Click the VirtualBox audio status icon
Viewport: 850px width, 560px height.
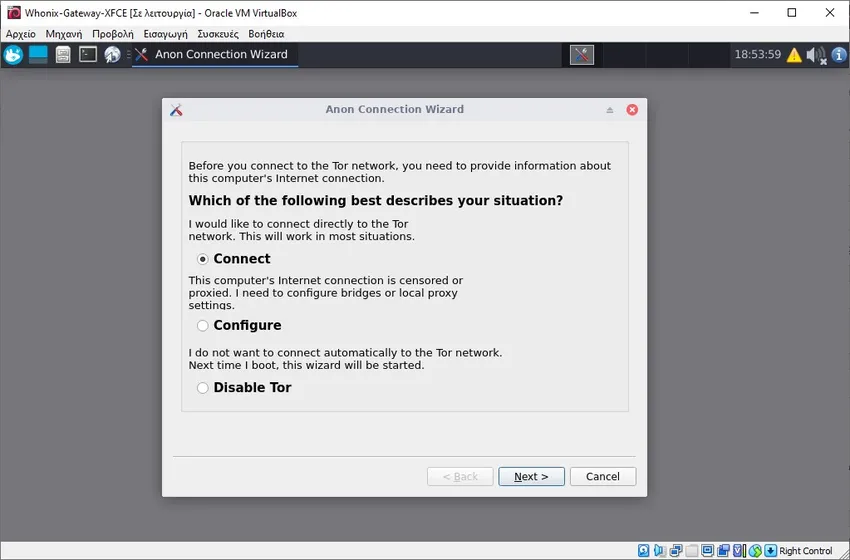tap(659, 551)
